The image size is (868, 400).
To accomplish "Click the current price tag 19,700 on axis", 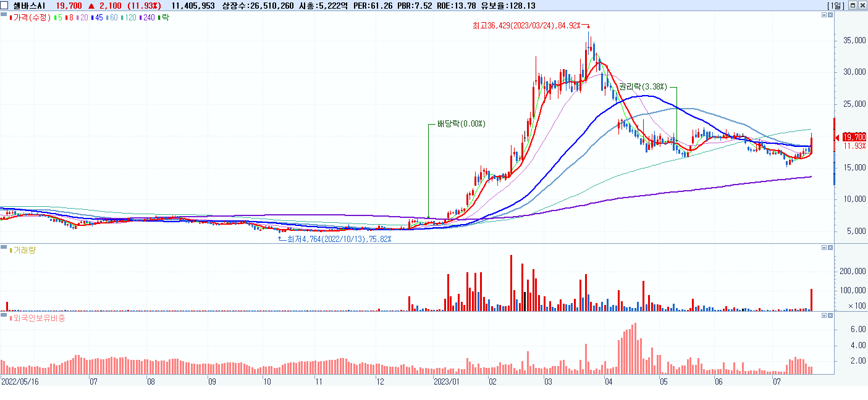I will (x=854, y=137).
